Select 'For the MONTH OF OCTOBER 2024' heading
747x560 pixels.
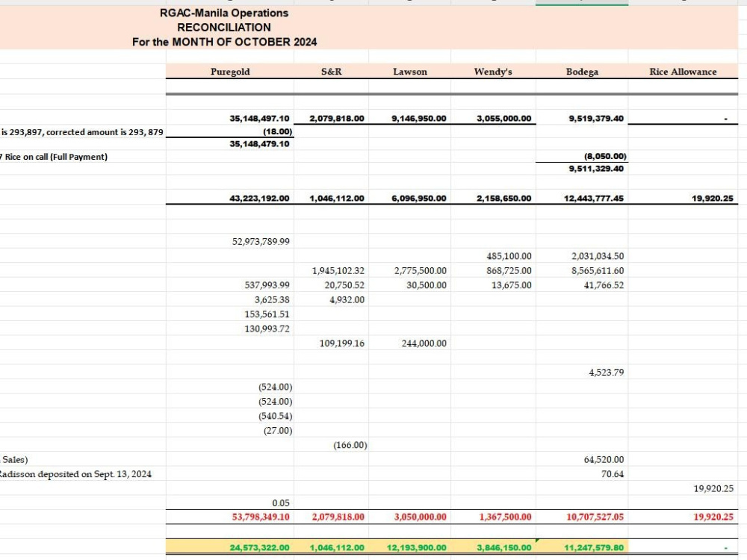click(224, 42)
